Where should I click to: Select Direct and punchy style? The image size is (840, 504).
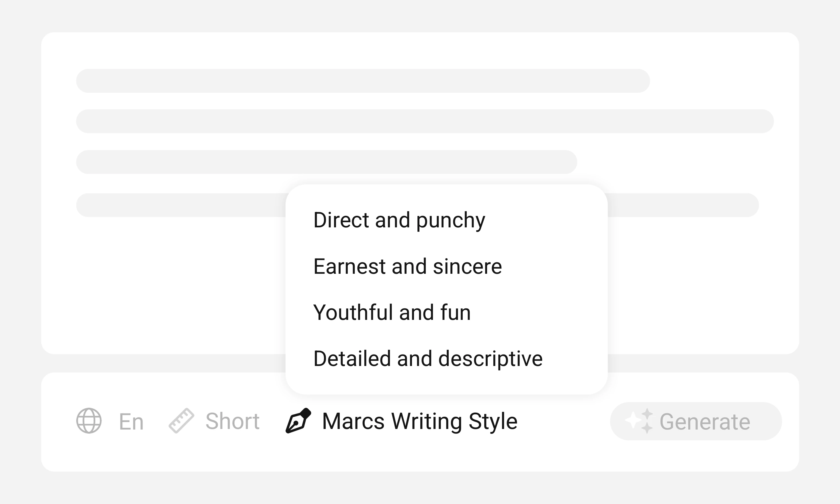click(399, 220)
